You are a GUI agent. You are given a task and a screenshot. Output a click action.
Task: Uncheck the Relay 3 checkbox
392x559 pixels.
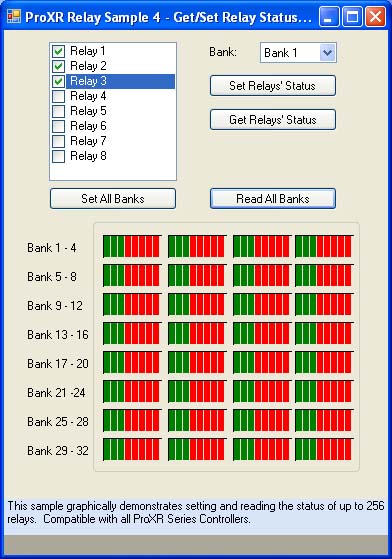click(x=58, y=81)
